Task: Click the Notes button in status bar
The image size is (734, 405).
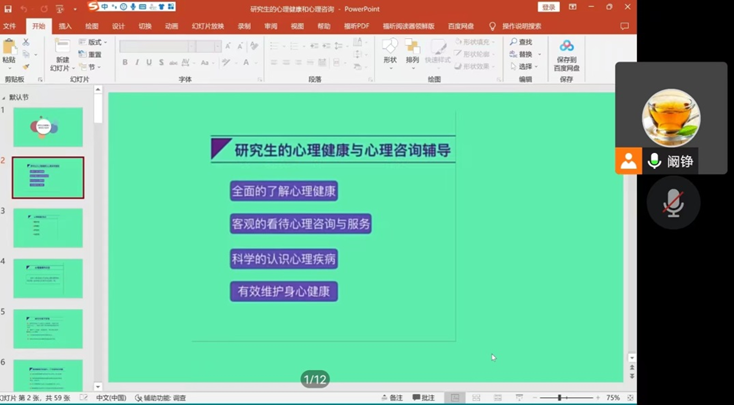Action: [x=393, y=397]
